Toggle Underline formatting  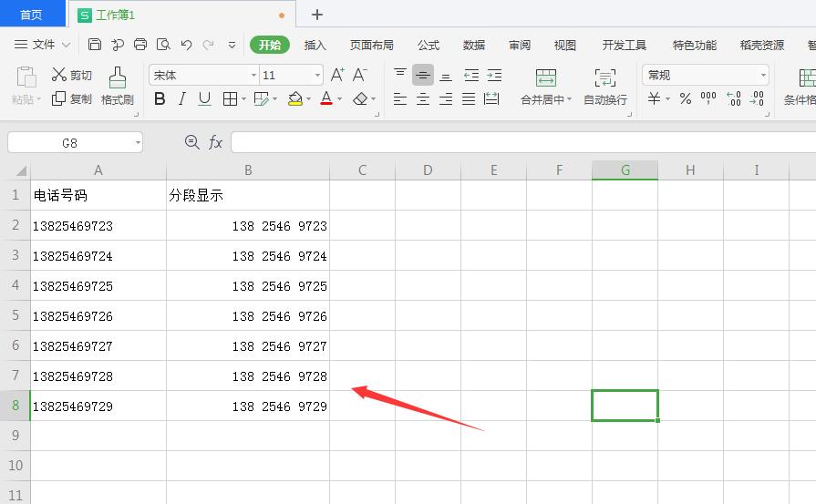(x=204, y=98)
